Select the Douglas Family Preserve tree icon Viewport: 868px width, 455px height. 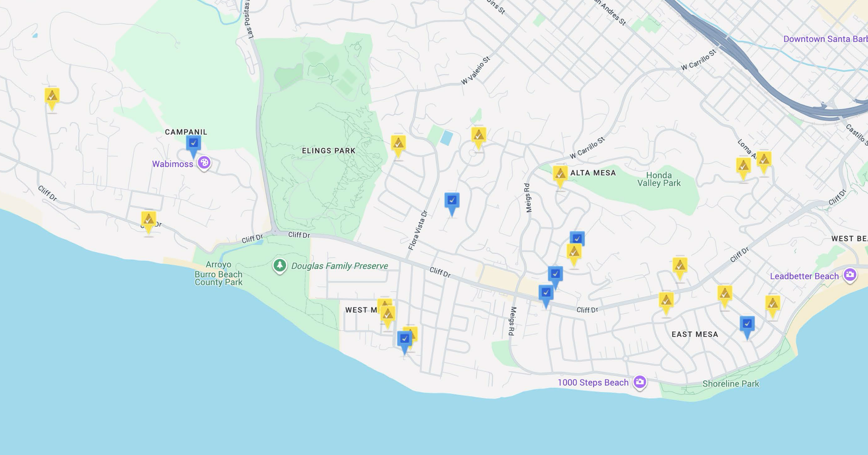coord(280,265)
